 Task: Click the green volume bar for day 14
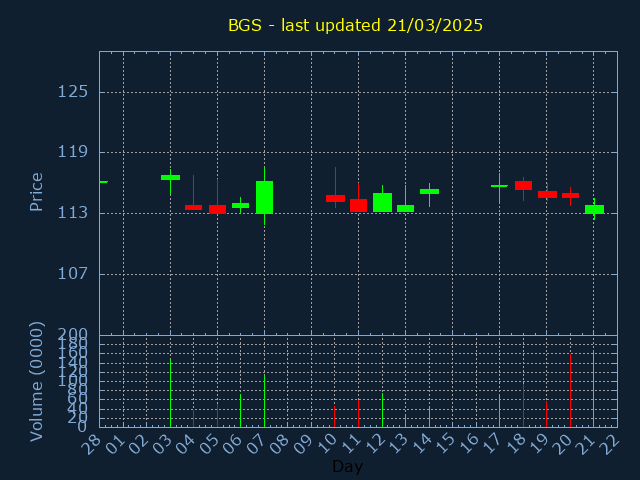[429, 417]
